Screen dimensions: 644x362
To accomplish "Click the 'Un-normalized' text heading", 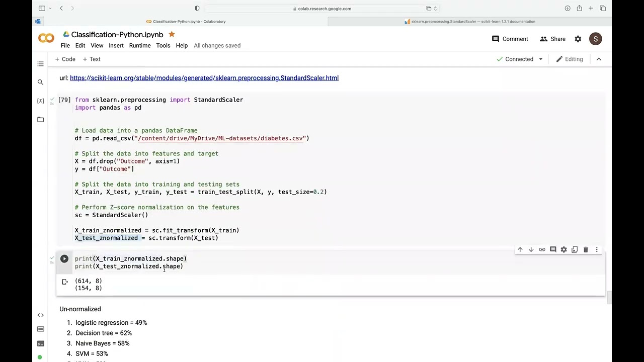I will (x=80, y=309).
